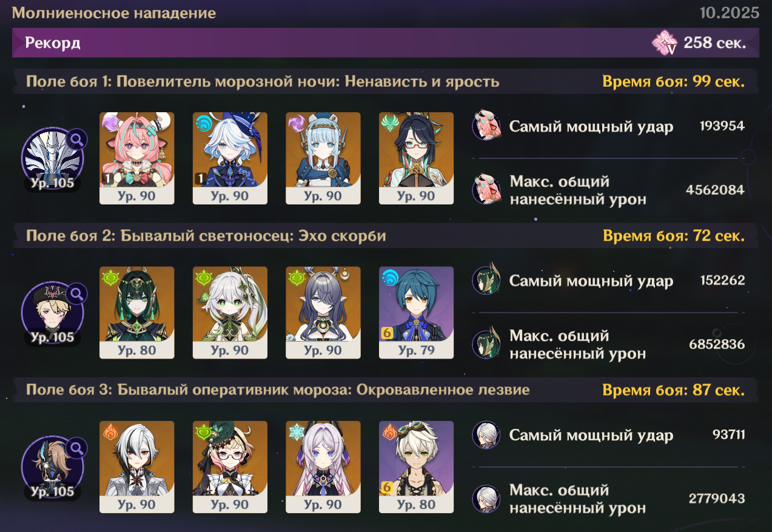Viewport: 772px width, 532px height.
Task: Click max total damage avatar in battlefield 2
Action: (x=486, y=345)
